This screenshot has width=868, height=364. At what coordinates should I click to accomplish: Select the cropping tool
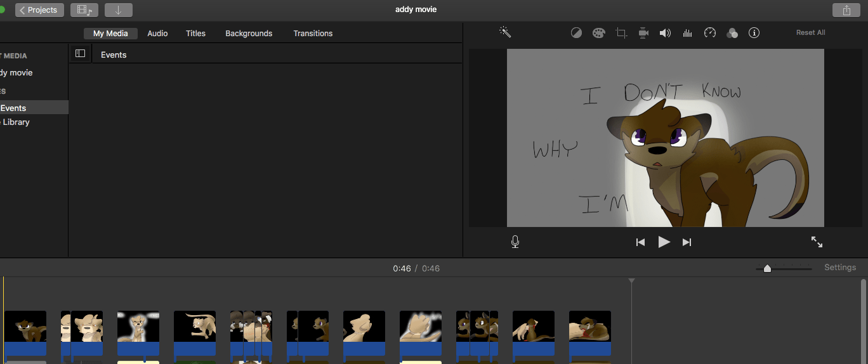pyautogui.click(x=621, y=33)
